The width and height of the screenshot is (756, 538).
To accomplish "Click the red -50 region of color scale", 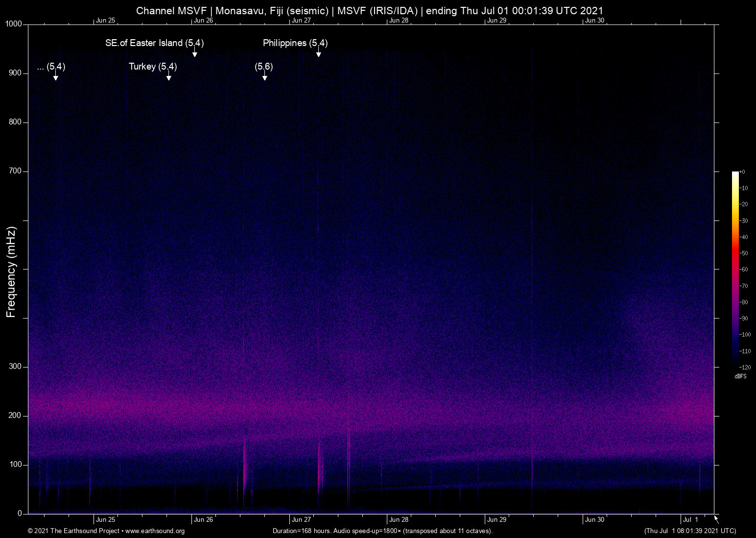I will [735, 253].
